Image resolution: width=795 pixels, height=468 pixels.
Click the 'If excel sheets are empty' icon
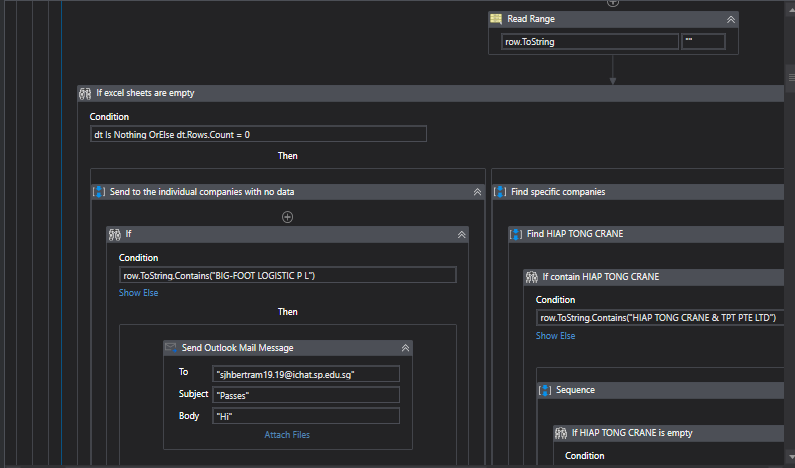pyautogui.click(x=85, y=93)
